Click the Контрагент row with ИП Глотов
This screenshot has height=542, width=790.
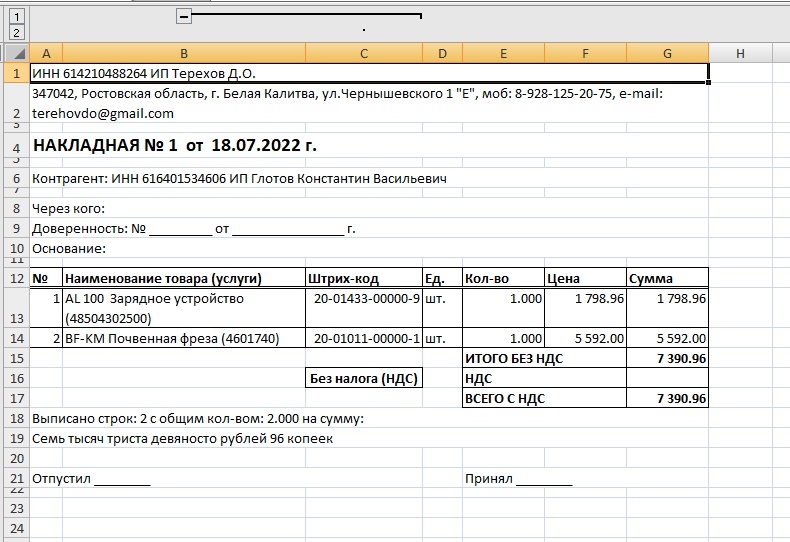240,178
